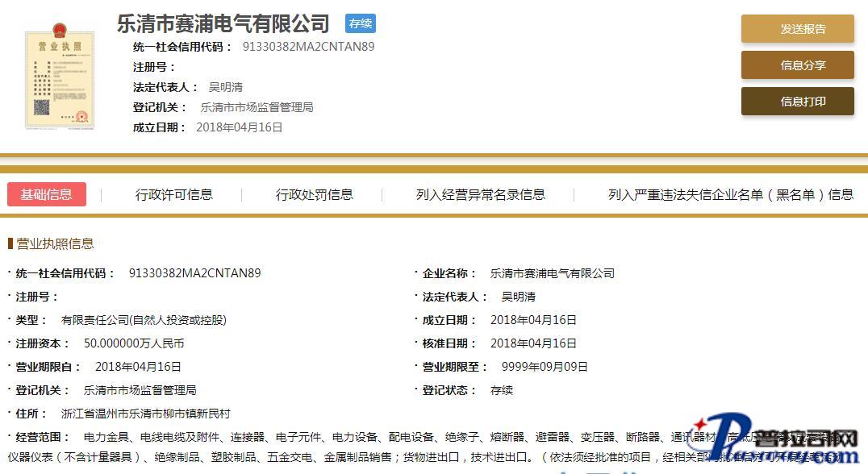Open the 行政处罚信息 tab
Screen dimensions: 868x474
pos(315,194)
